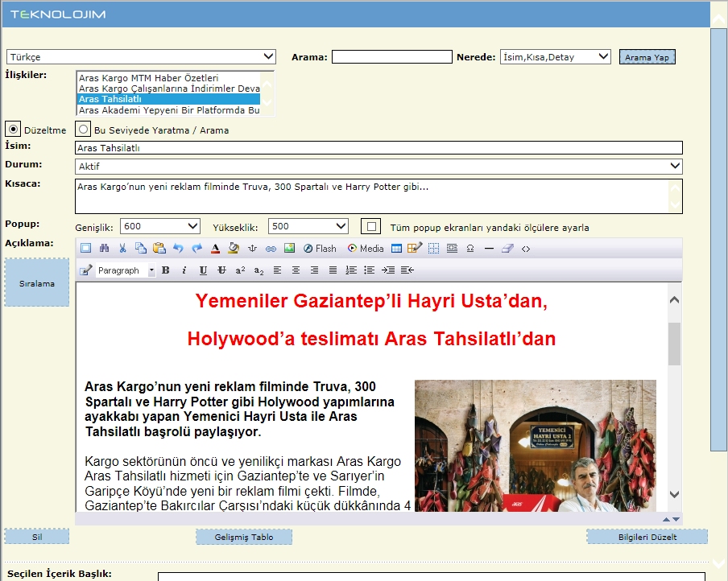
Task: Select 'Aras Kargo MTM Haber Özetleri' in list
Action: 168,77
